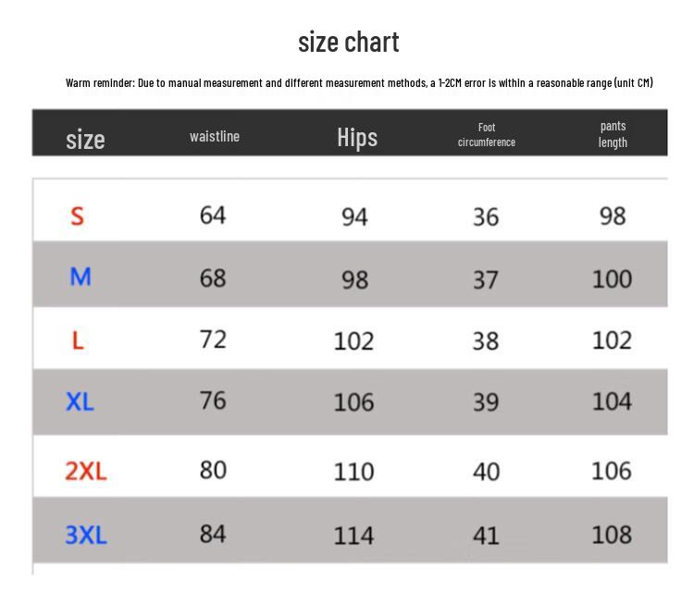The image size is (694, 616).
Task: Click pants length value 104
Action: point(612,401)
